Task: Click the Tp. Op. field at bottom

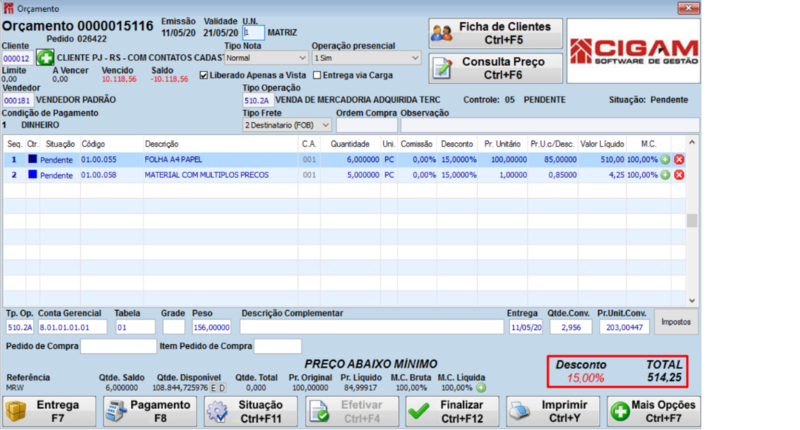Action: (20, 327)
